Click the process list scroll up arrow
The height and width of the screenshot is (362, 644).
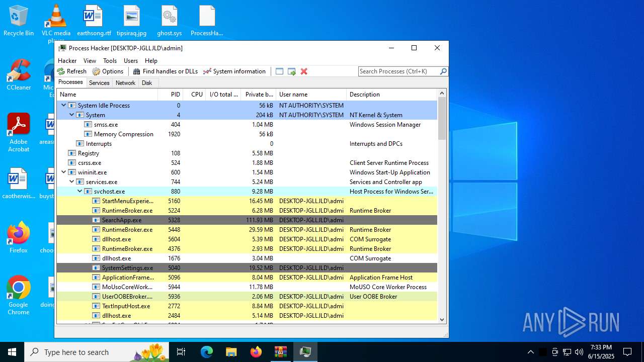click(x=442, y=93)
